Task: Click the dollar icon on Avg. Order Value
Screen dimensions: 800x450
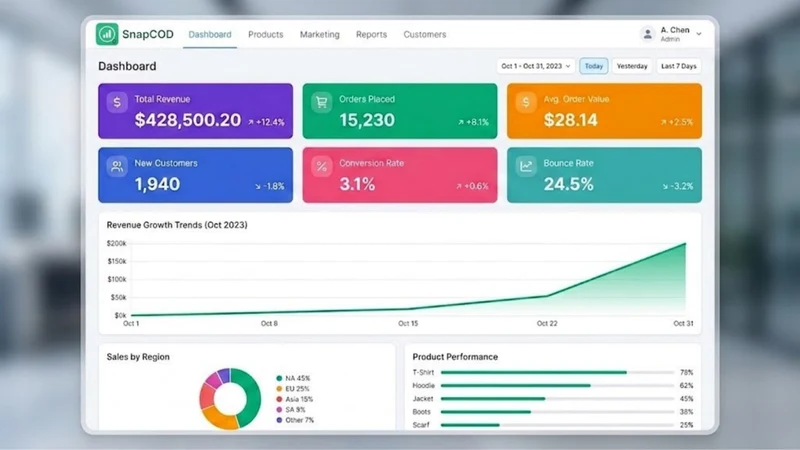Action: pyautogui.click(x=526, y=102)
